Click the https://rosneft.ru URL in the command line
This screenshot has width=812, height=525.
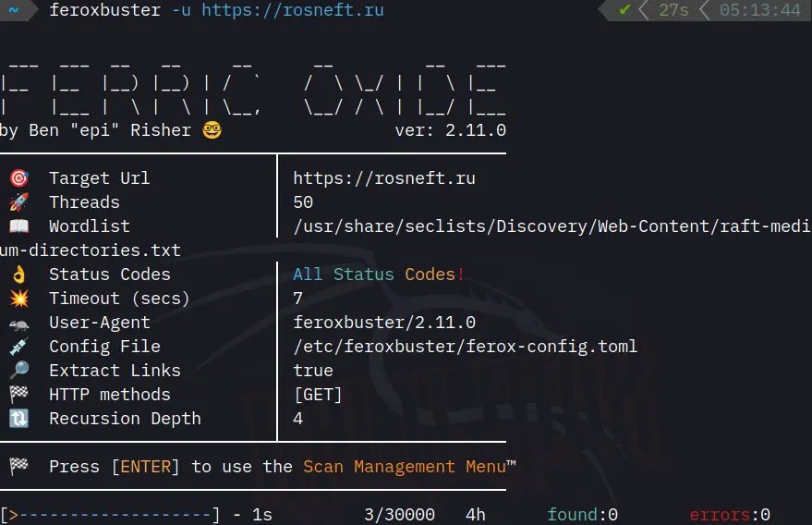click(x=293, y=10)
